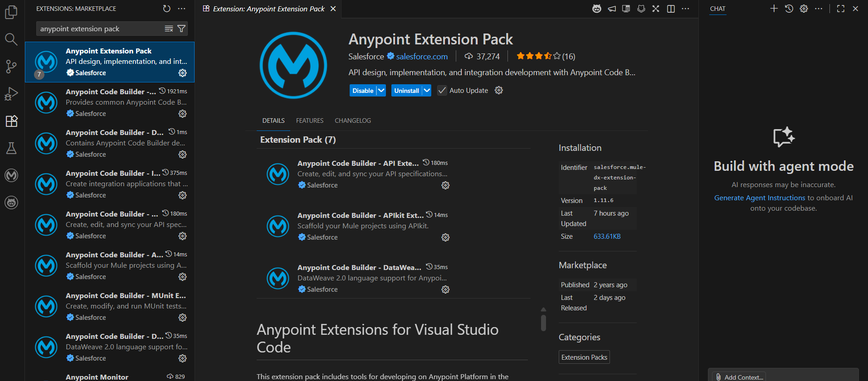Open the Testing flask icon view
This screenshot has width=868, height=381.
(x=11, y=148)
